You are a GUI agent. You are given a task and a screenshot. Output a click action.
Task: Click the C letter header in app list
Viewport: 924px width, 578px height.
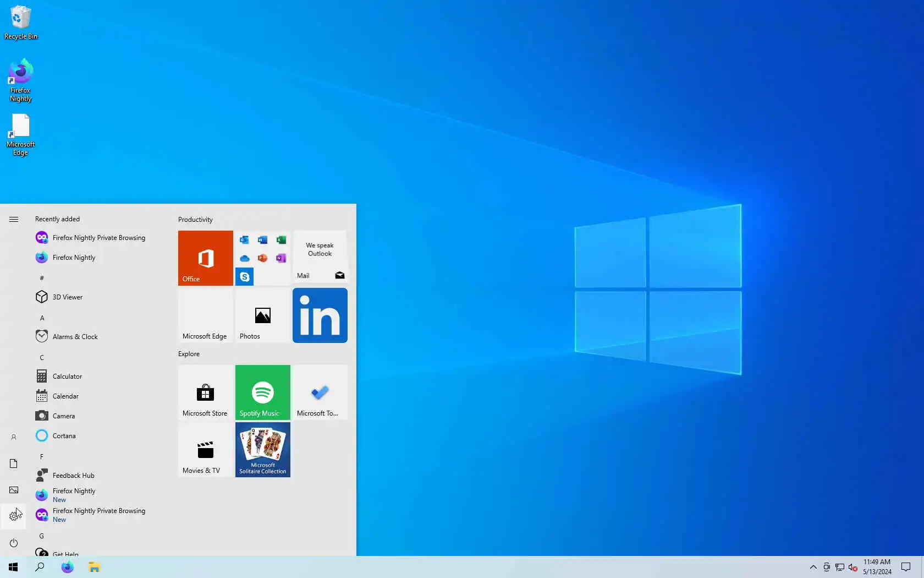[x=42, y=357]
